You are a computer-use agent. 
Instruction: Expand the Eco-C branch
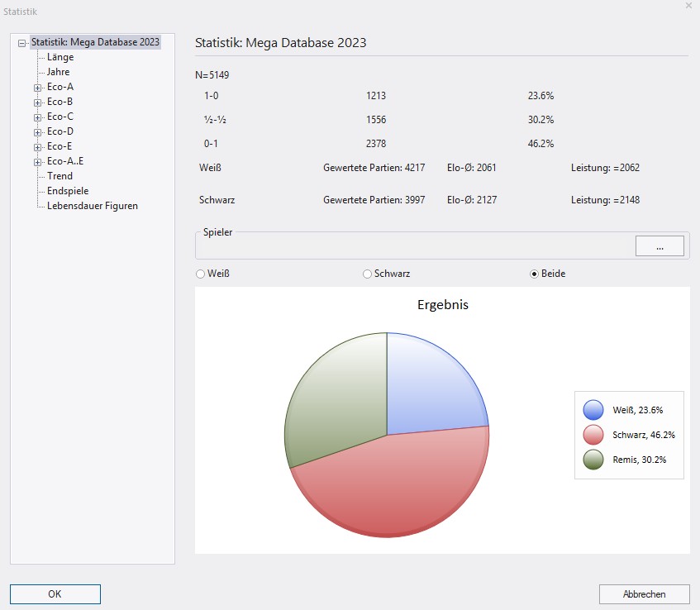[x=37, y=117]
